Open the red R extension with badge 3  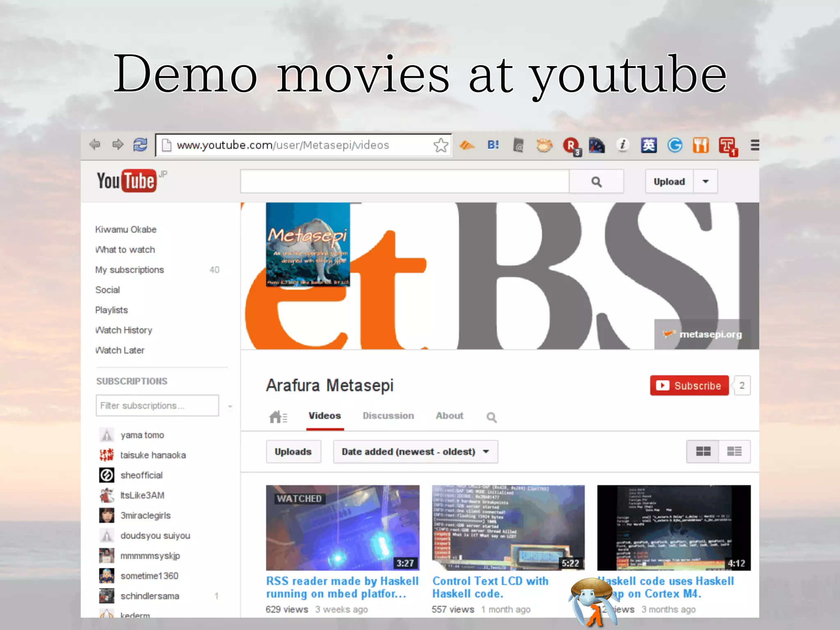click(x=572, y=146)
